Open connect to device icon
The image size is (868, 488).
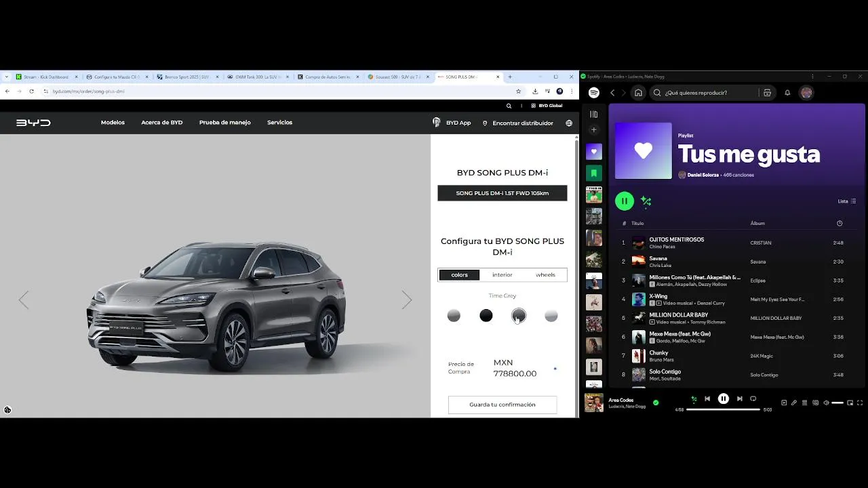[816, 403]
